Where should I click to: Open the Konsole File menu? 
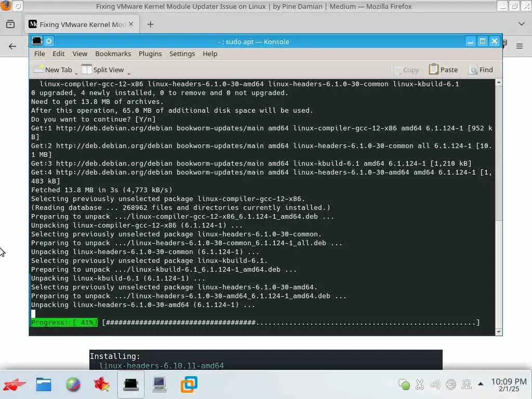coord(39,54)
